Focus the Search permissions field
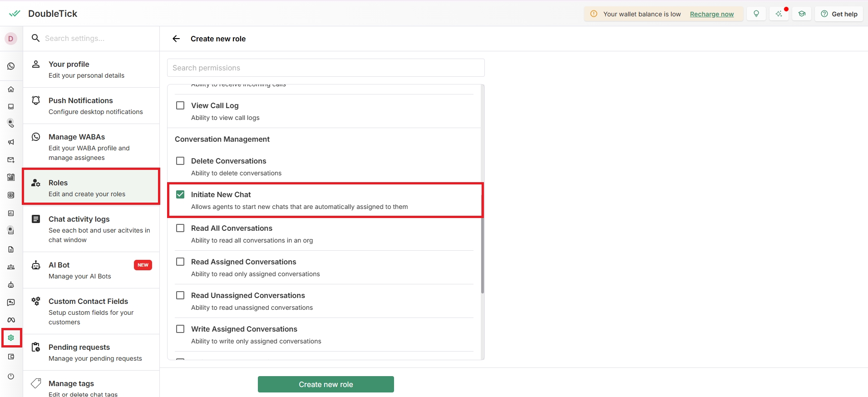This screenshot has width=868, height=397. point(325,68)
